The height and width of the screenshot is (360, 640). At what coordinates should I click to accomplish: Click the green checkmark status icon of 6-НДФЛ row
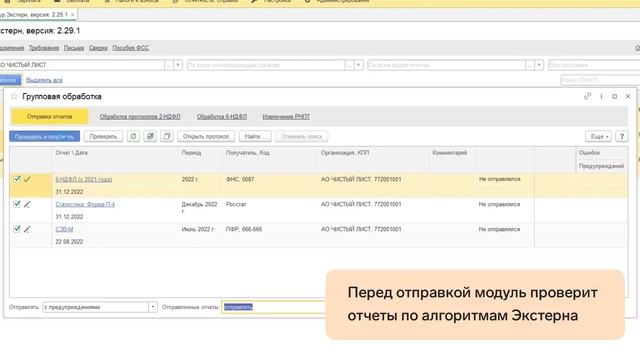pyautogui.click(x=27, y=179)
